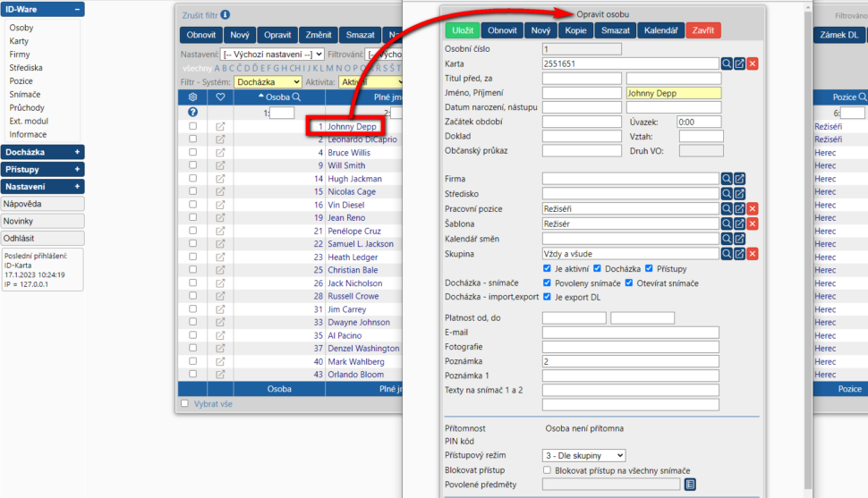Click the gear icon in the table header
Viewport: 868px width, 498px height.
(192, 97)
